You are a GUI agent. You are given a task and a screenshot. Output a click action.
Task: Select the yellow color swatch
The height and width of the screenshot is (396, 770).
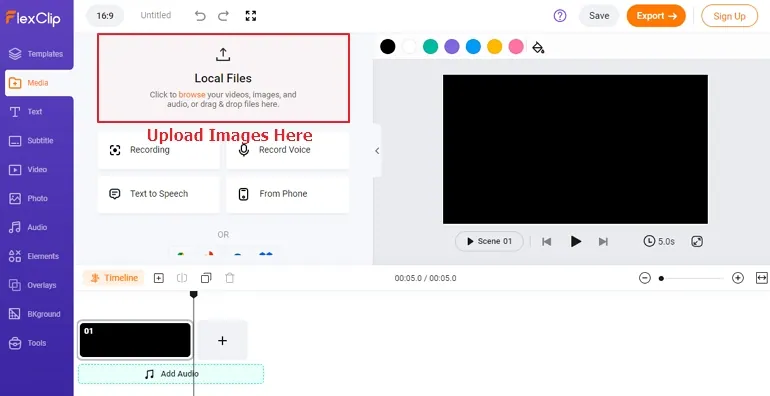pos(495,47)
